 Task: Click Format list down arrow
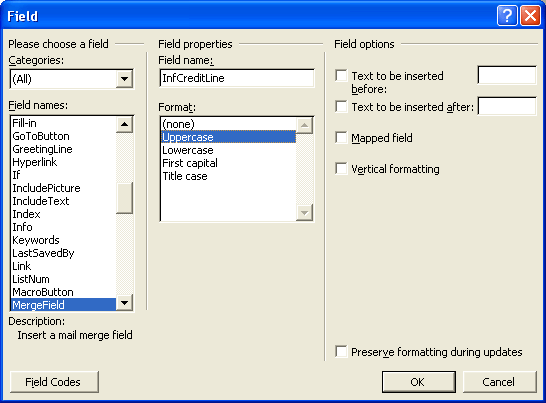(x=304, y=212)
